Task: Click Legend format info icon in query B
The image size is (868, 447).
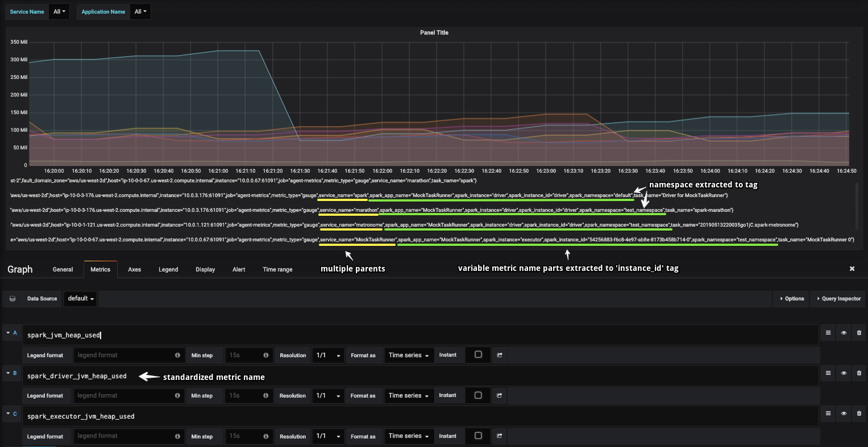Action: pos(178,395)
